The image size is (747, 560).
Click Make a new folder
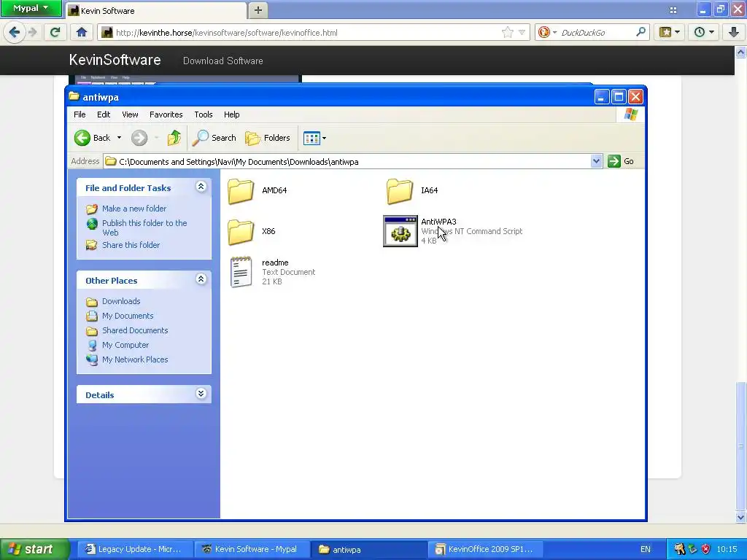pyautogui.click(x=134, y=209)
